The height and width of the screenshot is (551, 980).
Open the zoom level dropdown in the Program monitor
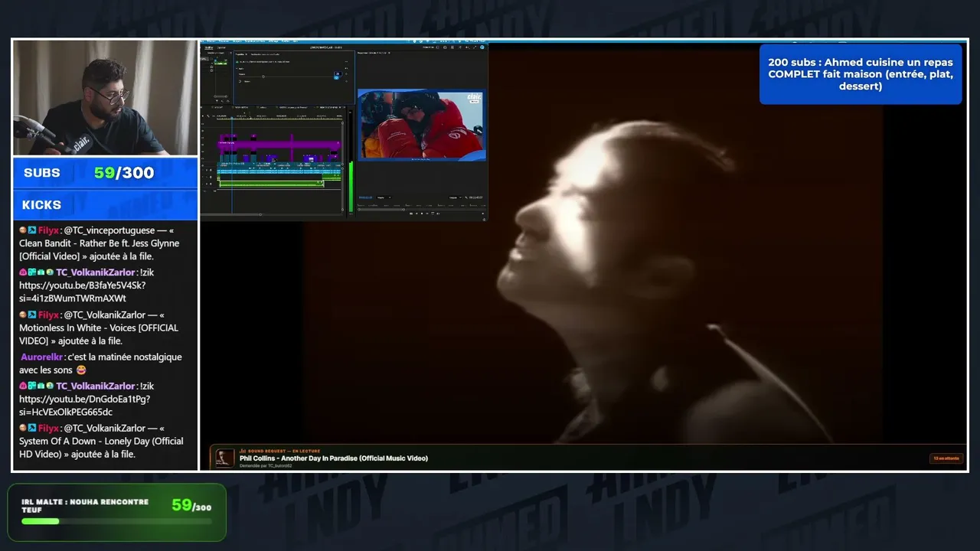point(383,197)
